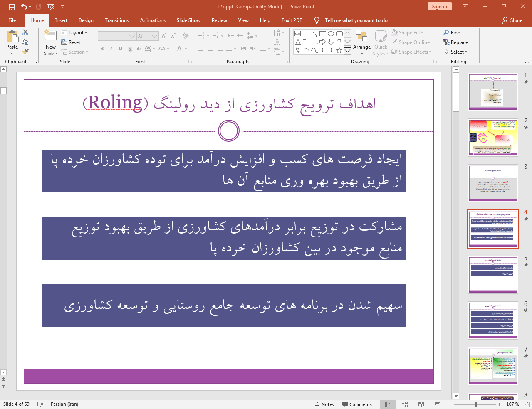Toggle Strikethrough formatting
Image resolution: width=532 pixels, height=409 pixels.
139,49
